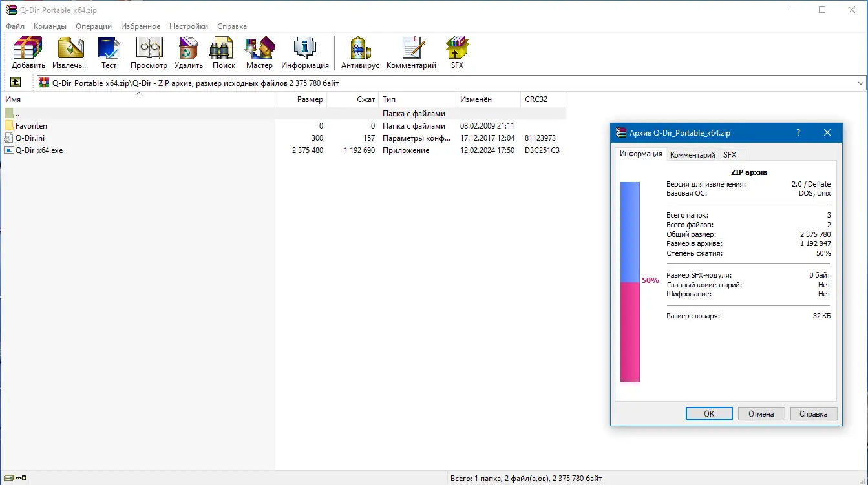Click the value 2.0 / Deflate in dialog
The width and height of the screenshot is (868, 485).
pos(811,184)
